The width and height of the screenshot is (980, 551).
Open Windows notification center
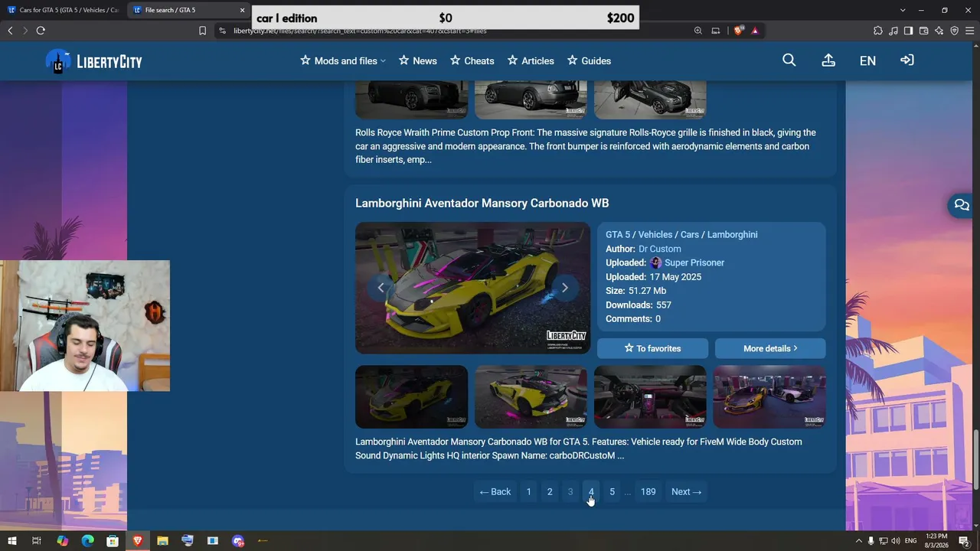pos(964,541)
